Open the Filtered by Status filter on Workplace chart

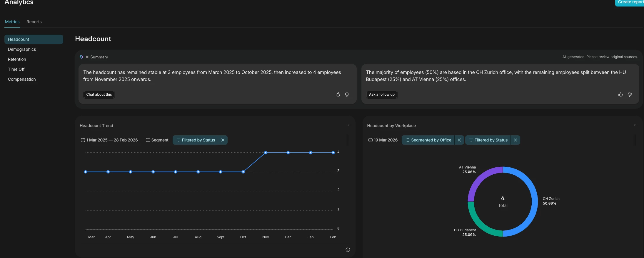pos(488,140)
